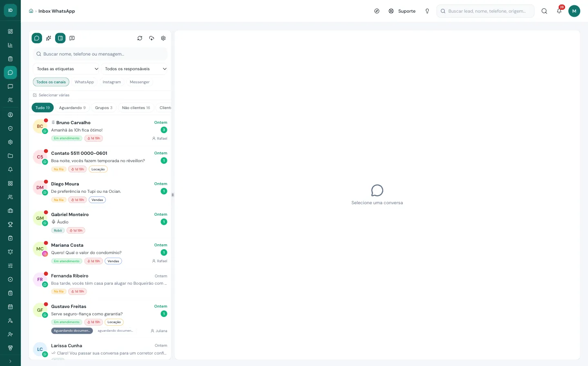Image resolution: width=588 pixels, height=366 pixels.
Task: Filter by Instagram channel
Action: point(111,82)
